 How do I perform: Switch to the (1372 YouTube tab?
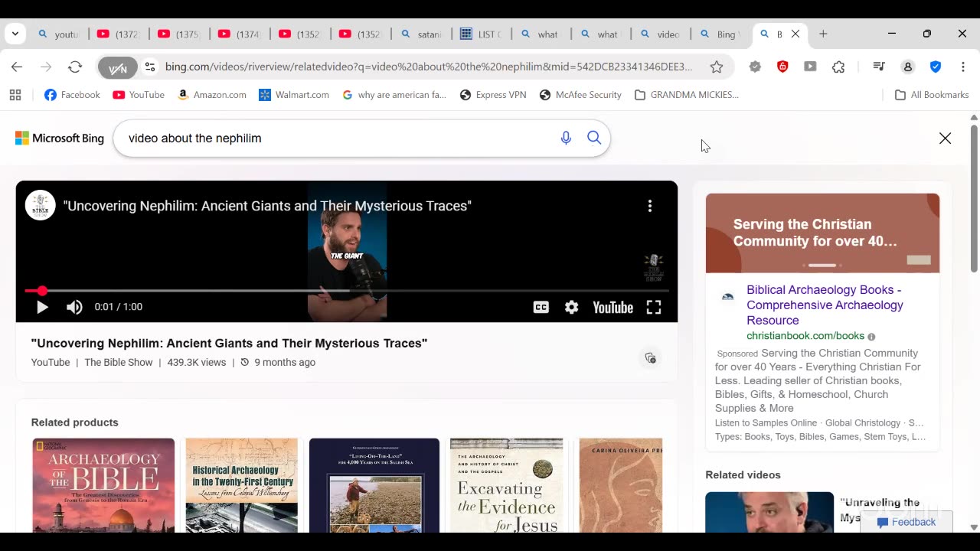click(x=119, y=34)
